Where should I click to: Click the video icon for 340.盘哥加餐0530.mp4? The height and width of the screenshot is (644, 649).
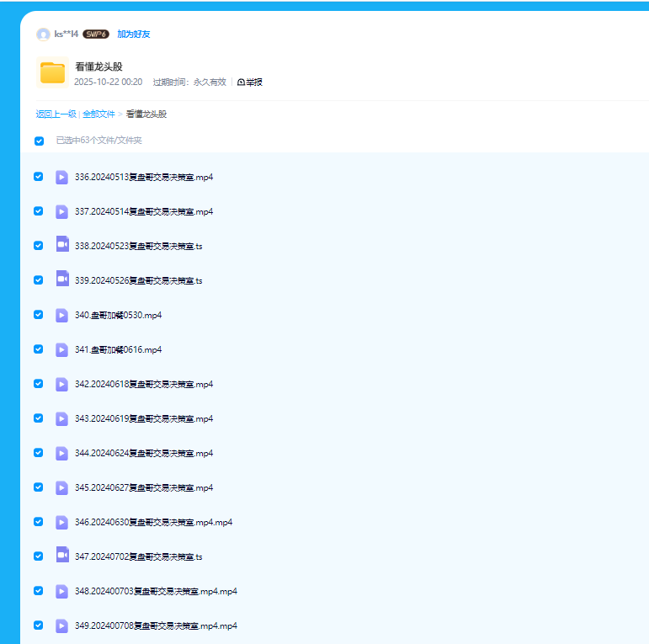(62, 315)
